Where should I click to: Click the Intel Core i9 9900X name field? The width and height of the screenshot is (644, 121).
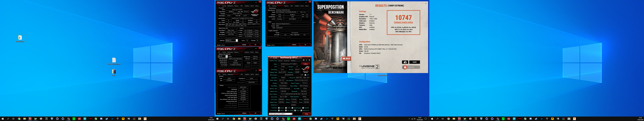click(237, 10)
